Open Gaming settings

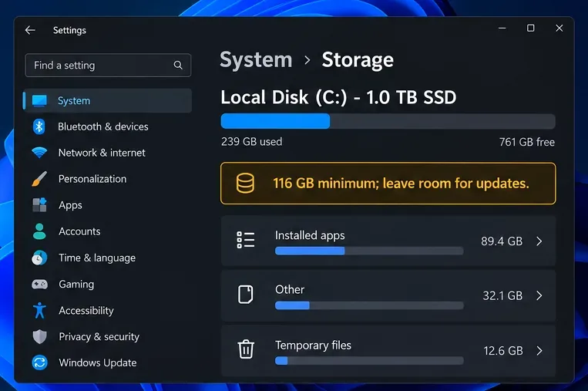tap(108, 284)
